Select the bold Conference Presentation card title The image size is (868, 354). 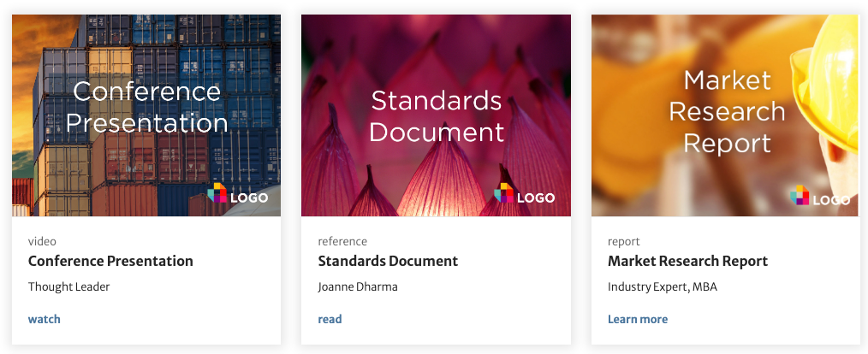coord(110,261)
